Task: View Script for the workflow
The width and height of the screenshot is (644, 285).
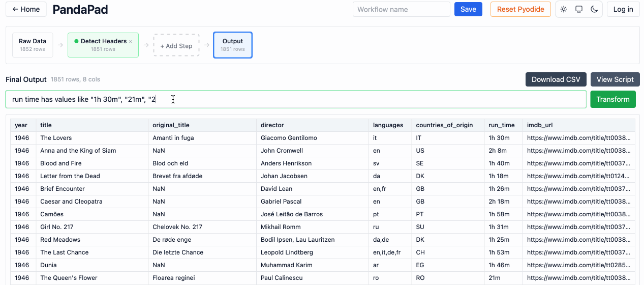Action: [615, 79]
